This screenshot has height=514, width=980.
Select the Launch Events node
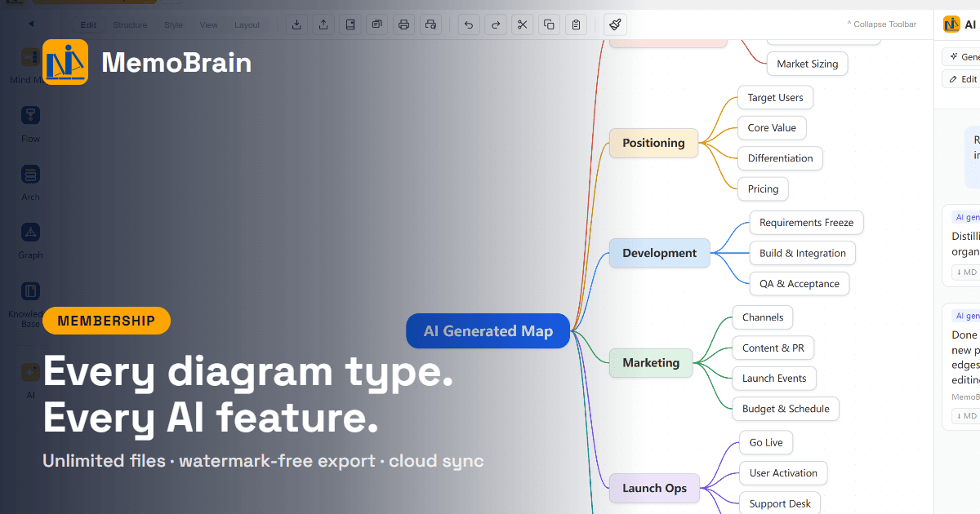tap(774, 379)
